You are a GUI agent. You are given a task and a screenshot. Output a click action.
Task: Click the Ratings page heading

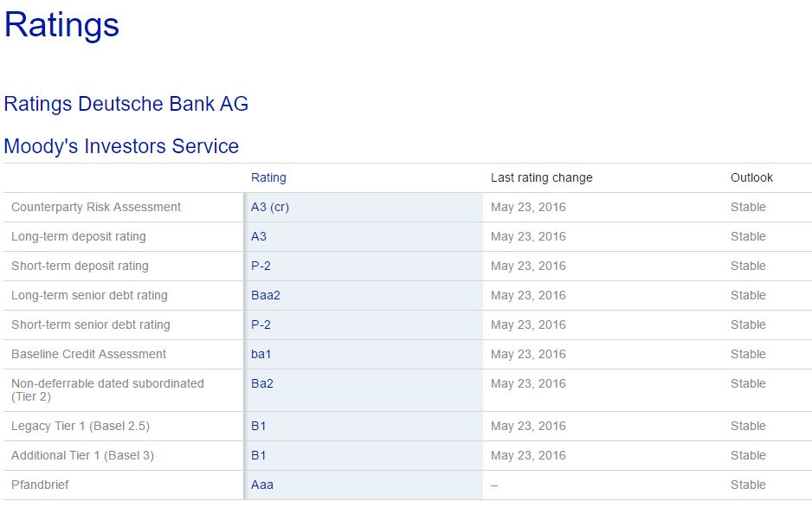tap(61, 25)
